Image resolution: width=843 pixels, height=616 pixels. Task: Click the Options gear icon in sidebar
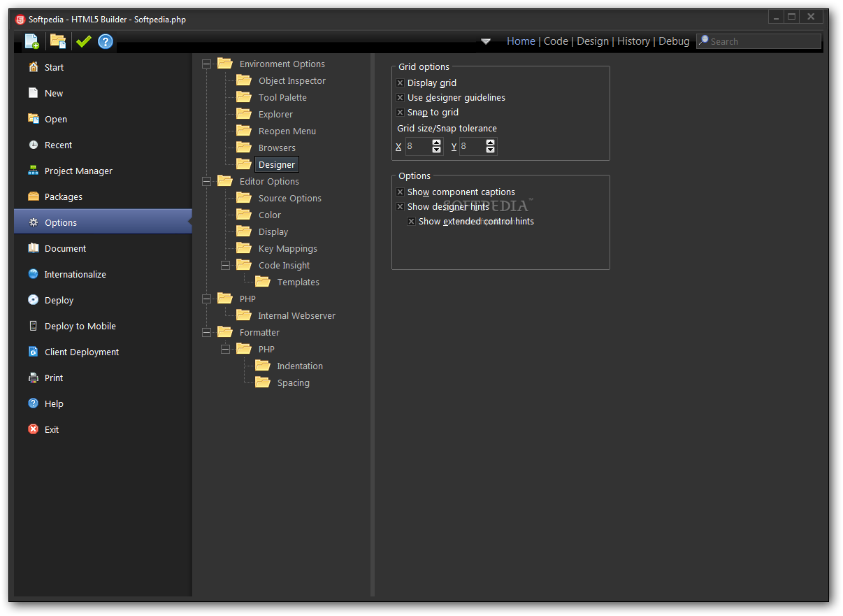coord(33,222)
